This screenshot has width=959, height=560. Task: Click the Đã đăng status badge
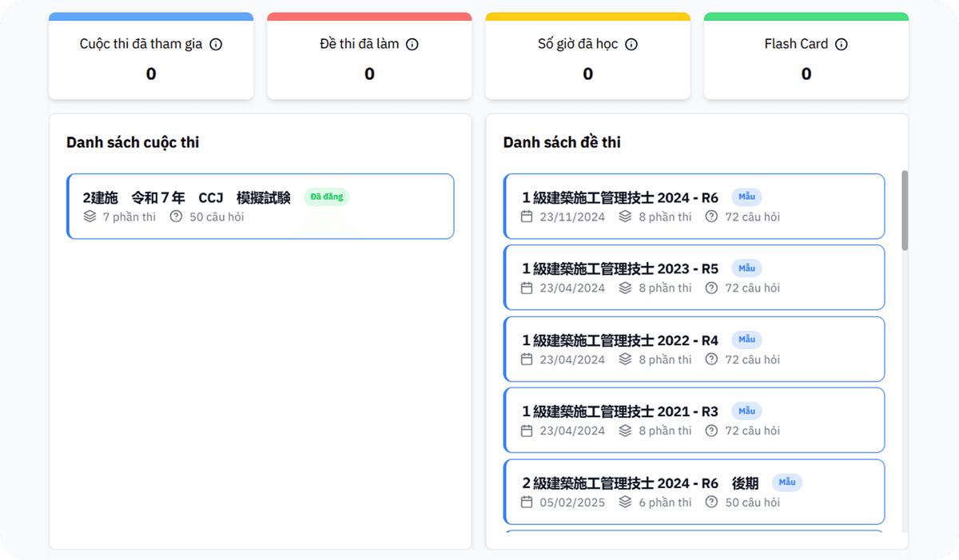(326, 197)
